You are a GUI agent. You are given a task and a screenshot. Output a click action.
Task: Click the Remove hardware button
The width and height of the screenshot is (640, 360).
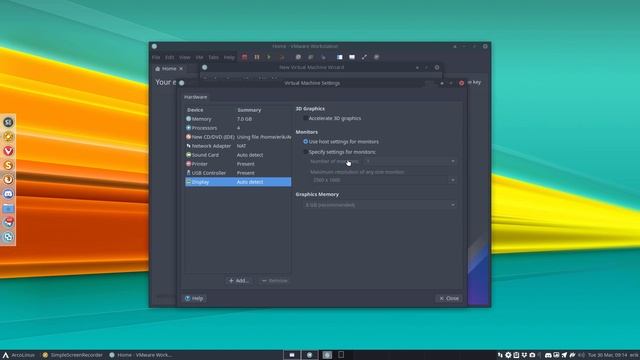coord(275,280)
